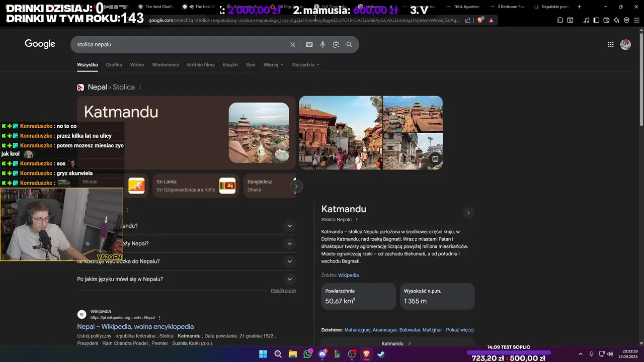The height and width of the screenshot is (362, 644).
Task: Open taskbar search magnifier
Action: [278, 354]
